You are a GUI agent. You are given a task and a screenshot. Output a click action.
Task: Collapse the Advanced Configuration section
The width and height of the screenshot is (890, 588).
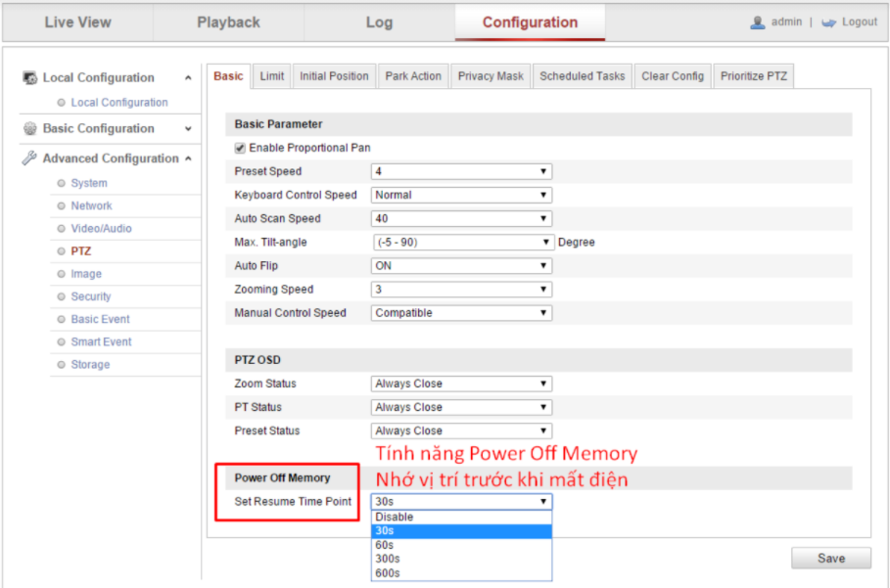(188, 158)
